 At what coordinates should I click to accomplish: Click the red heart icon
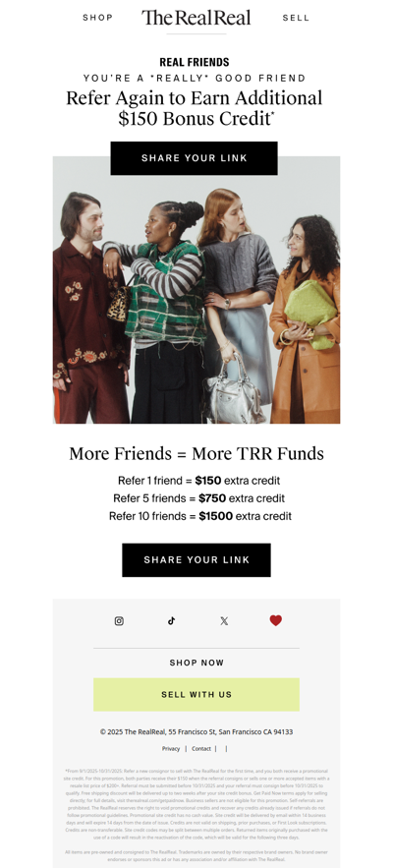pos(276,620)
